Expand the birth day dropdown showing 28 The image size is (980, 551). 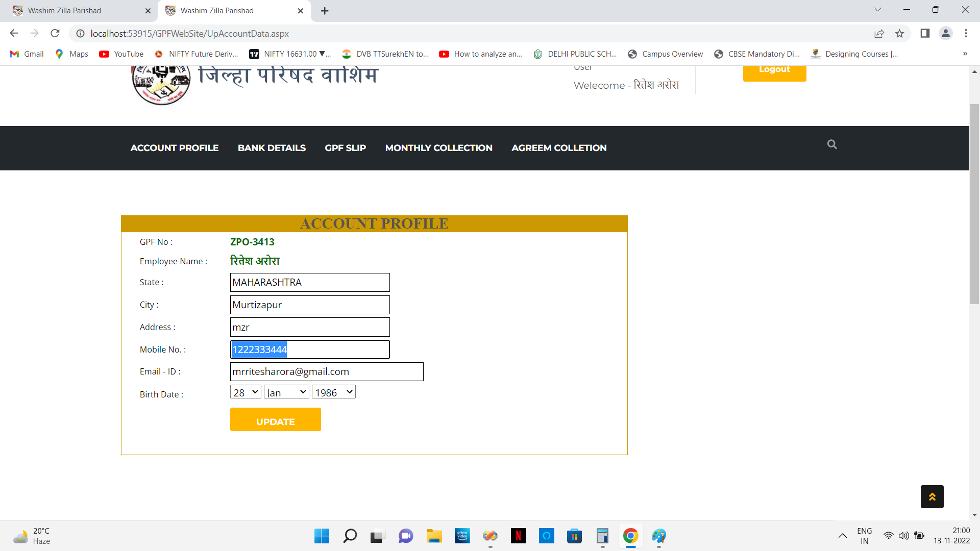point(246,392)
